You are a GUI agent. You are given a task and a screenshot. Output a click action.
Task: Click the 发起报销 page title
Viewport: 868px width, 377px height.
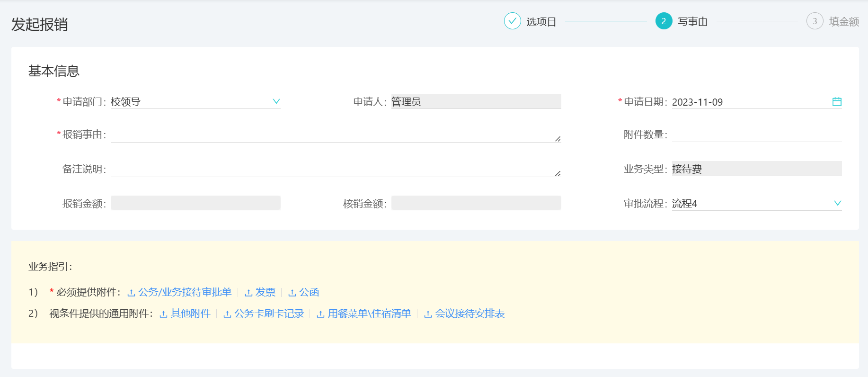(40, 24)
